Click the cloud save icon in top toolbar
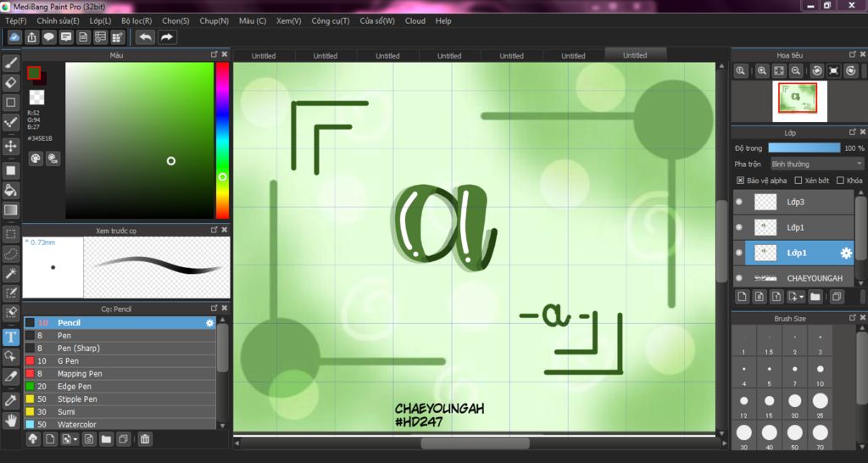Image resolution: width=868 pixels, height=463 pixels. (x=15, y=37)
